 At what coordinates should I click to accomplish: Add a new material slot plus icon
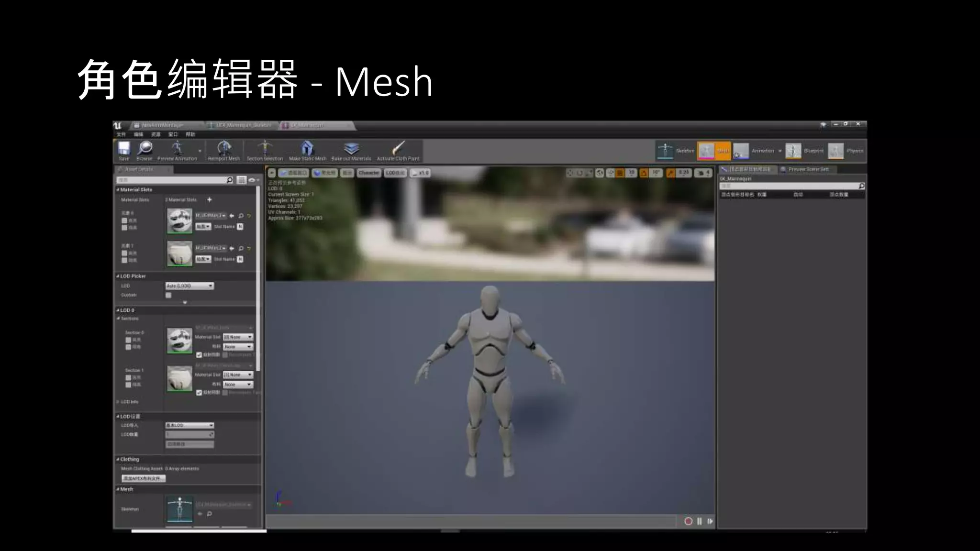pos(209,199)
